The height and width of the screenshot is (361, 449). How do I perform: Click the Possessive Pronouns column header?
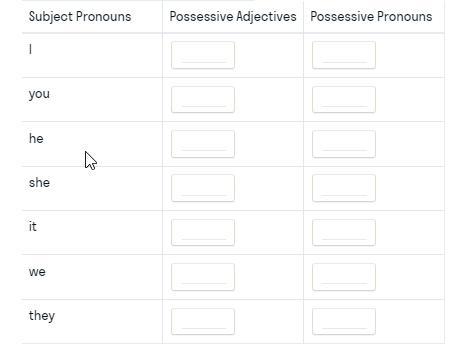coord(371,16)
